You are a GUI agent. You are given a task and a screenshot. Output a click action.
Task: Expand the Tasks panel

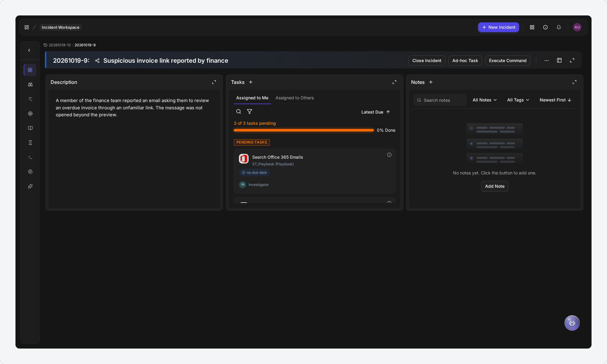click(394, 82)
